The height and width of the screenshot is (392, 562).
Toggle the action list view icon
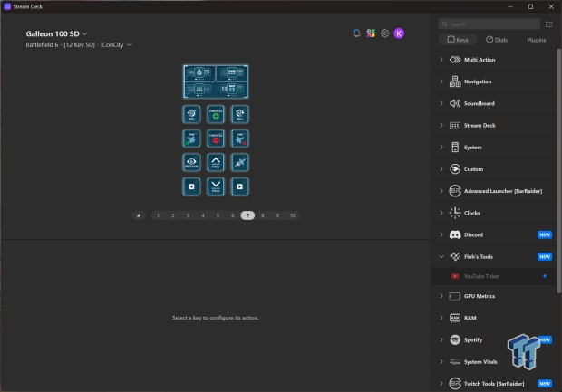(x=549, y=24)
